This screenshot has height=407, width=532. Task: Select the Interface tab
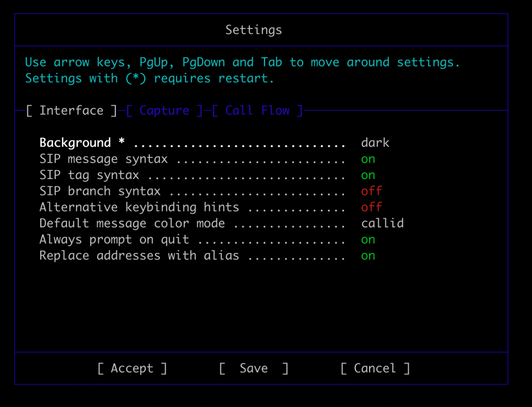[x=72, y=110]
